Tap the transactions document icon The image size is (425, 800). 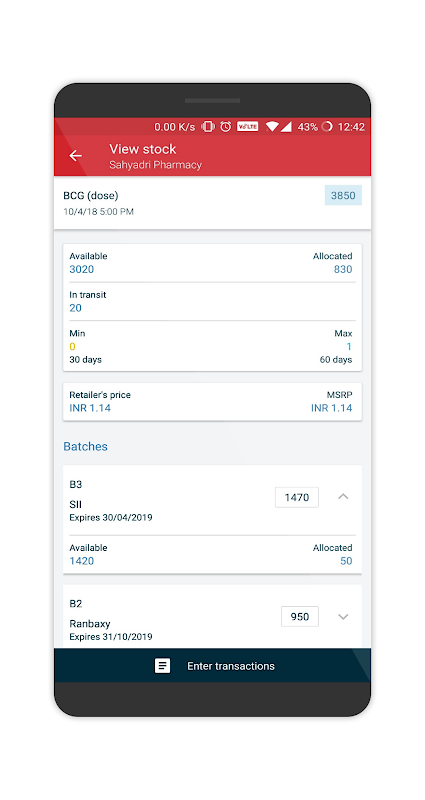coord(162,666)
